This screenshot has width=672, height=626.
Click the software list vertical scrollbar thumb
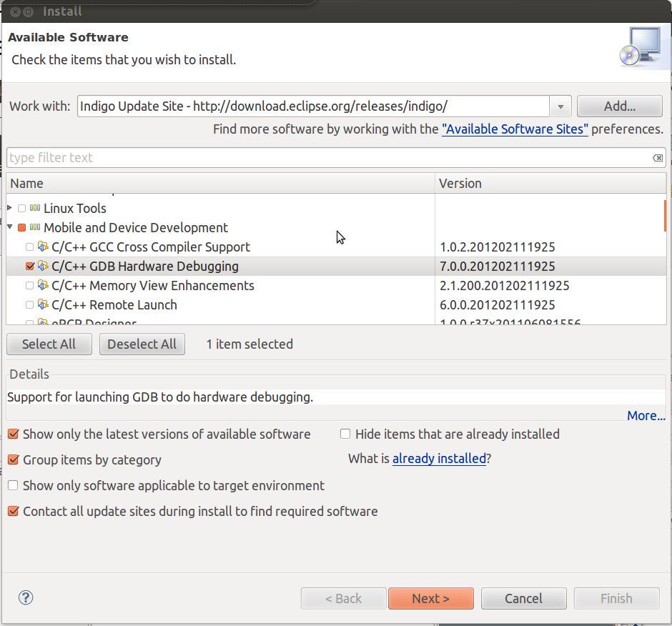tap(665, 216)
